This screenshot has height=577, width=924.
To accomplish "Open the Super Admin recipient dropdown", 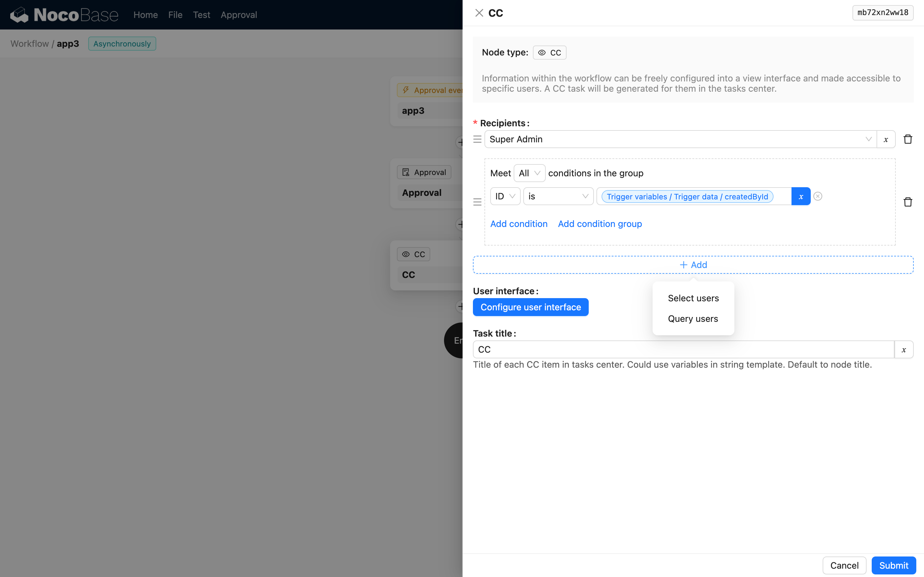I will [680, 139].
